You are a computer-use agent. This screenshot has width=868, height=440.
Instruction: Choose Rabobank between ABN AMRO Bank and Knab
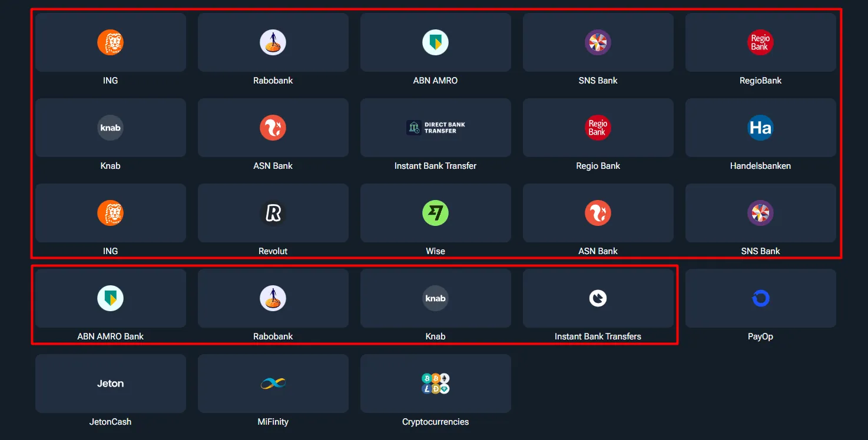pos(273,298)
